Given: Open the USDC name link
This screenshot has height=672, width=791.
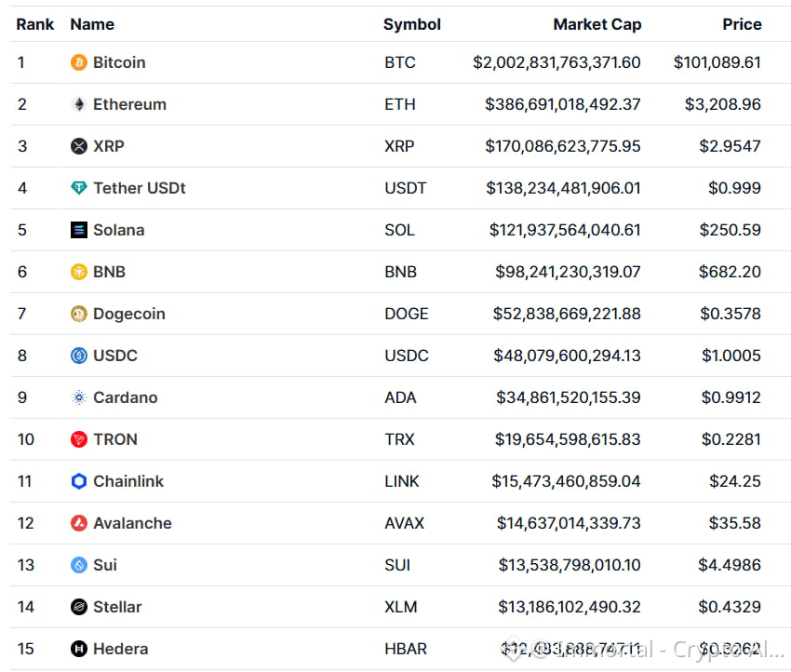Looking at the screenshot, I should (115, 356).
